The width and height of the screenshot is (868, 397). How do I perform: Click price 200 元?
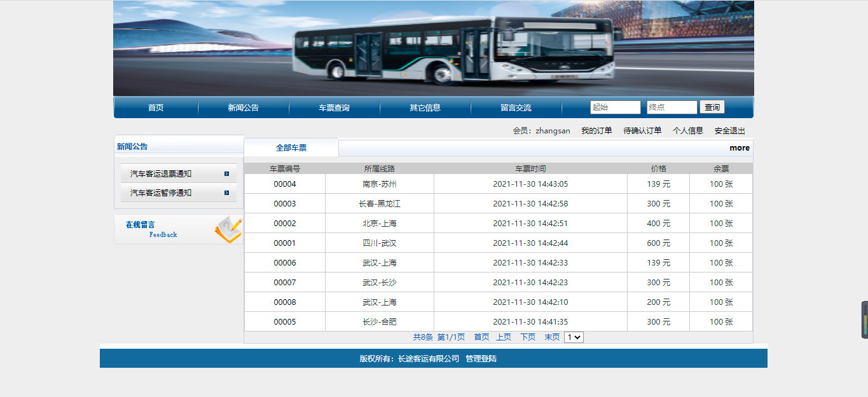pos(659,302)
